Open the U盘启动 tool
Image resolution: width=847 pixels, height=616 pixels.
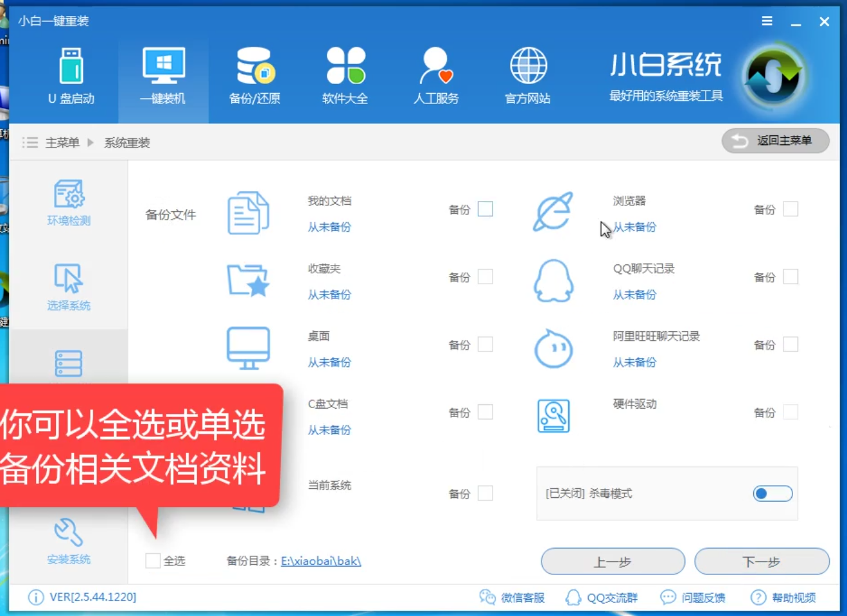click(71, 76)
